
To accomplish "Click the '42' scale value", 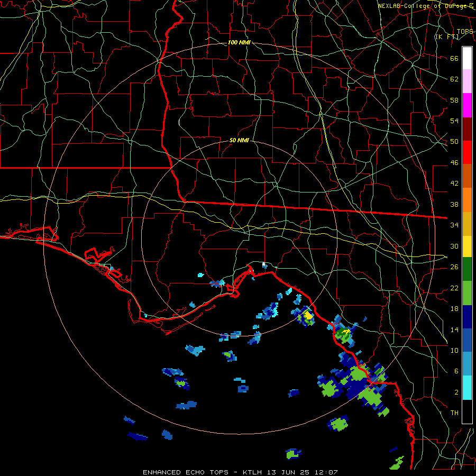I will (454, 184).
